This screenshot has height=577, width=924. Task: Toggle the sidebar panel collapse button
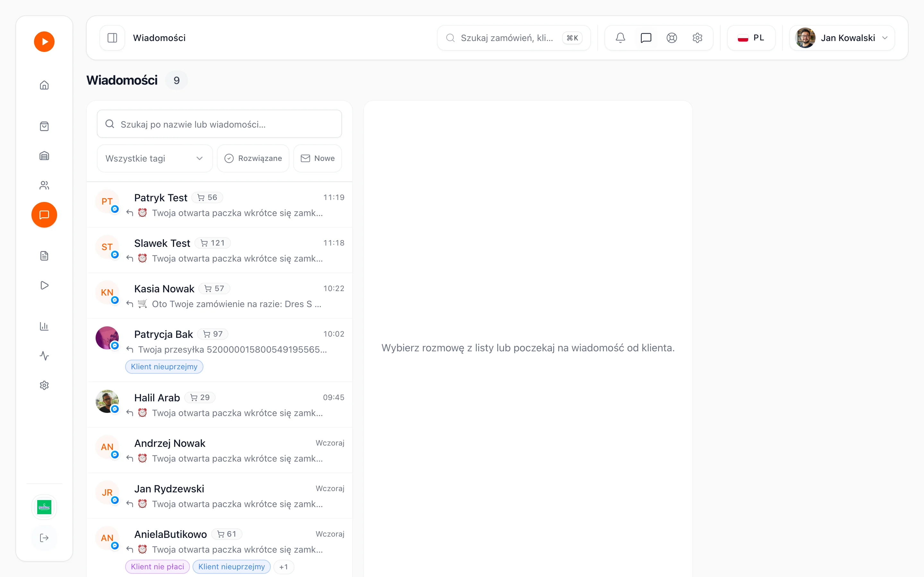[112, 38]
